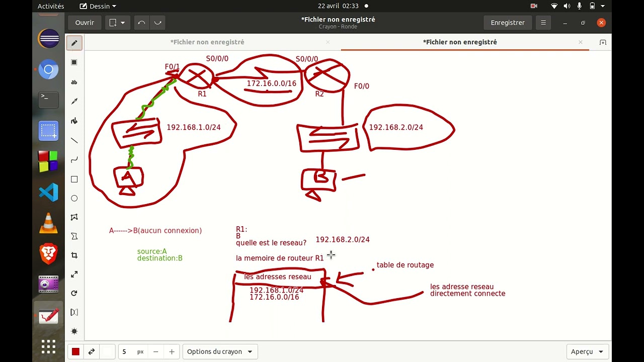The height and width of the screenshot is (362, 644).
Task: Switch to the second unsaved file tab
Action: [460, 42]
